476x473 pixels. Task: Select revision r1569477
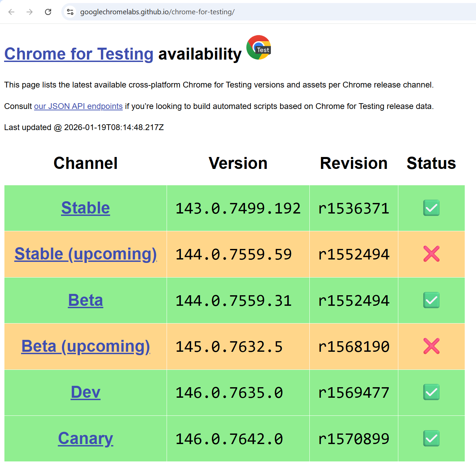point(354,393)
